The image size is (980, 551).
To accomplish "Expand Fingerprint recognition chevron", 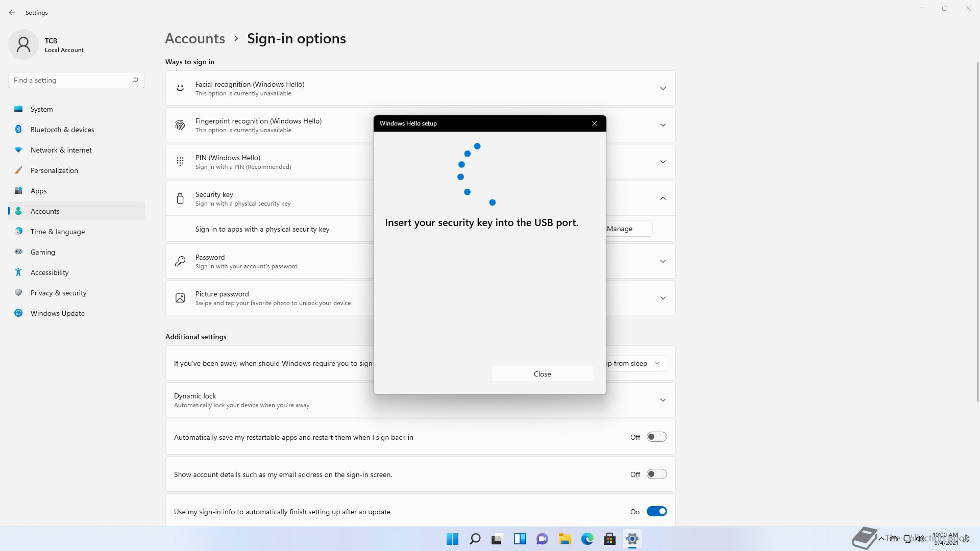I will tap(663, 125).
